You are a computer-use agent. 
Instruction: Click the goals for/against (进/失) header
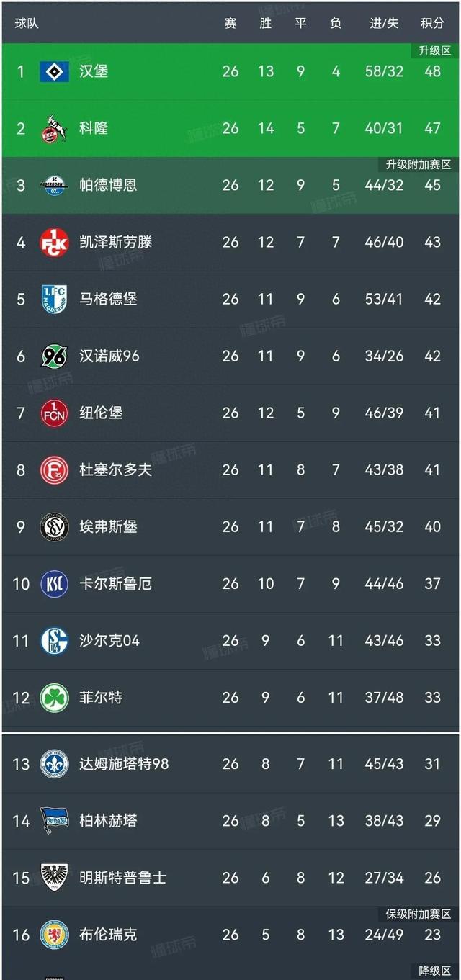pos(384,23)
